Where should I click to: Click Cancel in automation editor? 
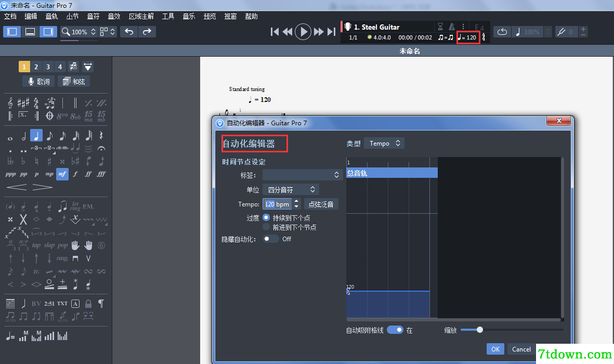[x=521, y=349]
